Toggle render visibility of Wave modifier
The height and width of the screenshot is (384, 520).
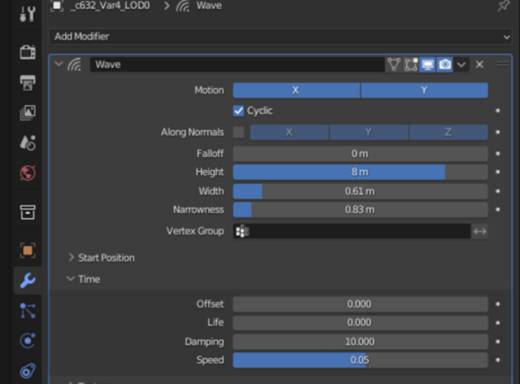pos(445,64)
